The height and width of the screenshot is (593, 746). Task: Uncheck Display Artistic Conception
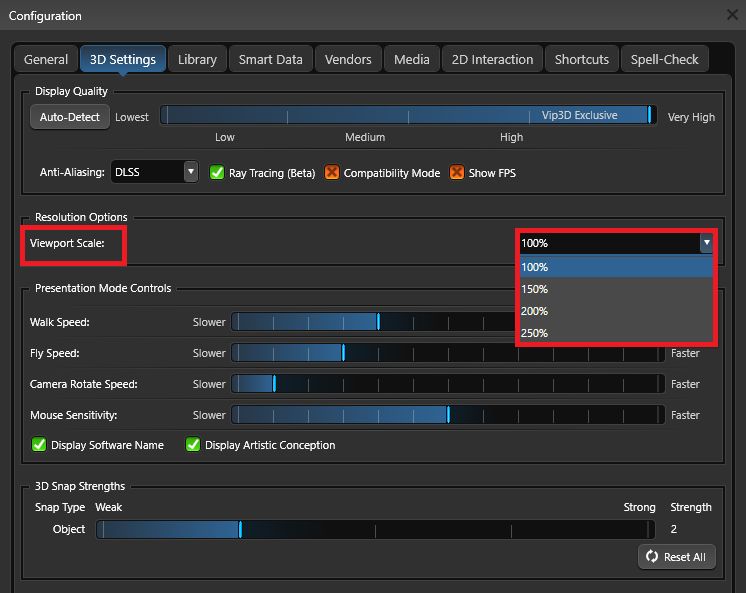tap(194, 445)
